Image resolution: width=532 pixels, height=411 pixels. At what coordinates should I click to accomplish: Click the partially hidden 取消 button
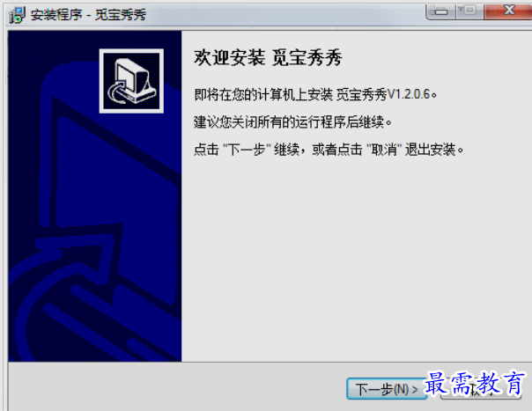[x=480, y=390]
